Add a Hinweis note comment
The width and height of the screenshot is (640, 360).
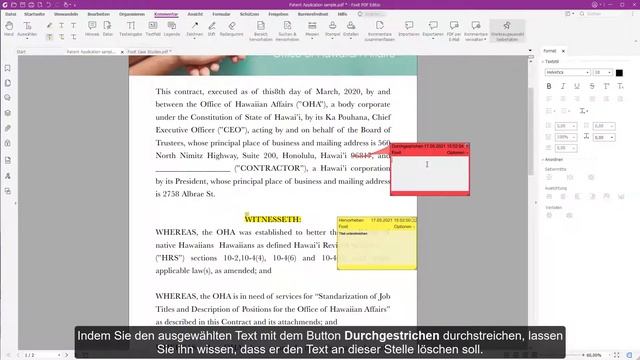pyautogui.click(x=92, y=29)
